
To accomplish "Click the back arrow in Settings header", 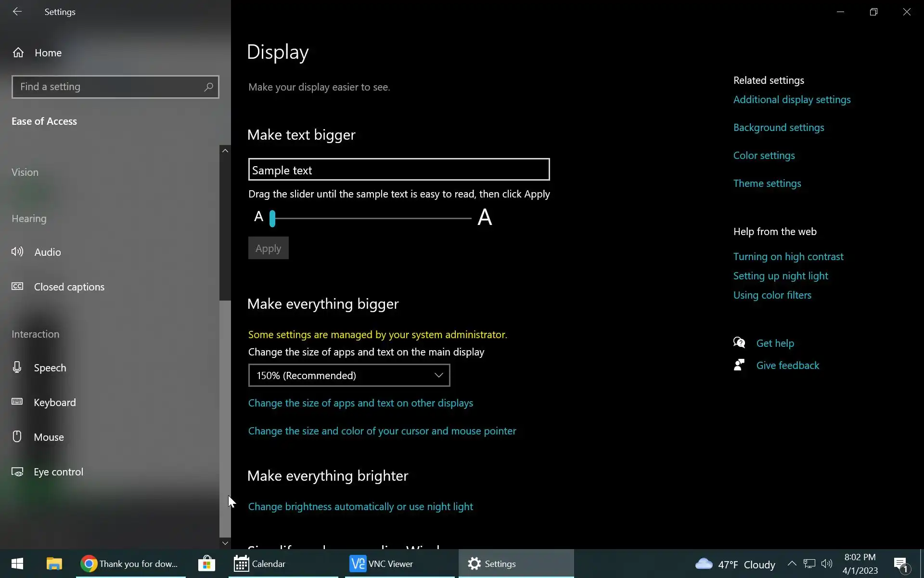I will pyautogui.click(x=17, y=12).
